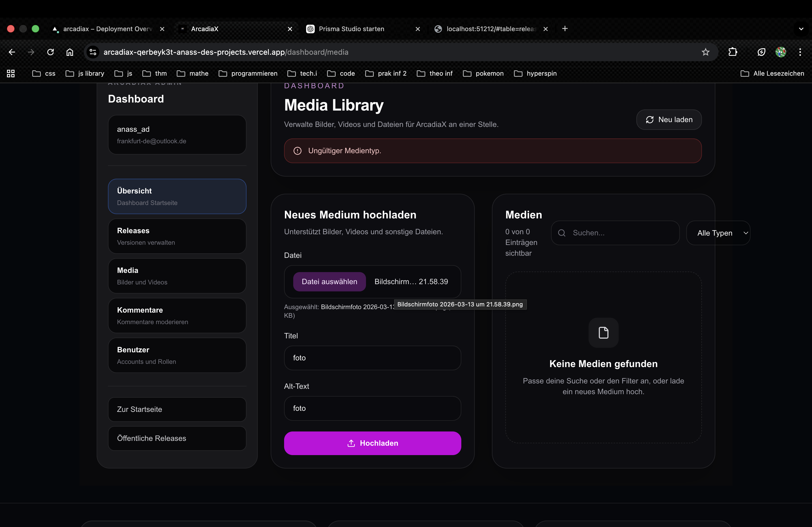812x527 pixels.
Task: Open the Chrome three-dot menu
Action: 800,52
